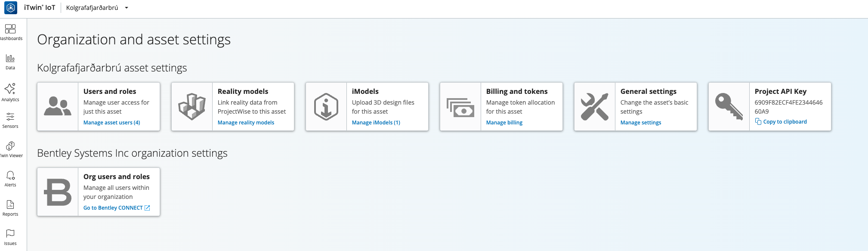Click Manage asset users (4) link

click(x=111, y=123)
